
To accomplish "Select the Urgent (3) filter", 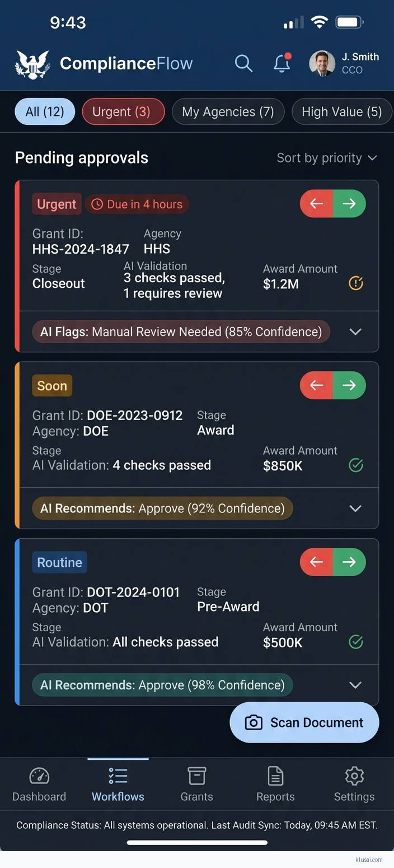I will (123, 111).
